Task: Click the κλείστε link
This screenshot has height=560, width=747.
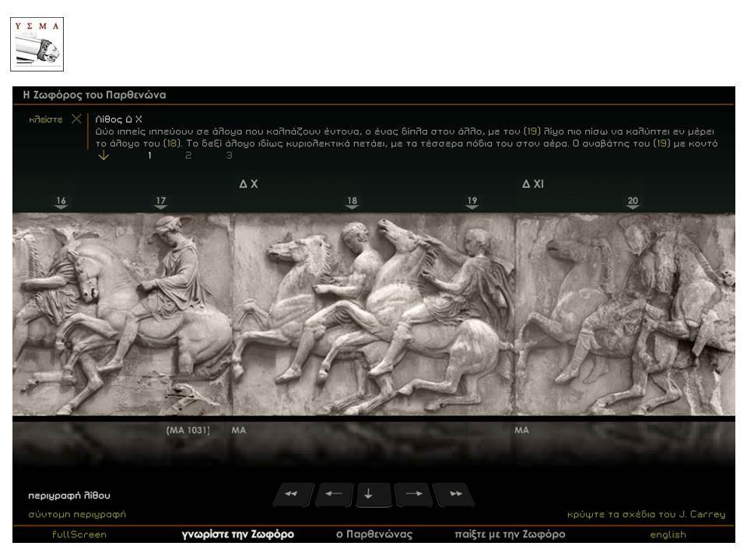Action: point(46,119)
